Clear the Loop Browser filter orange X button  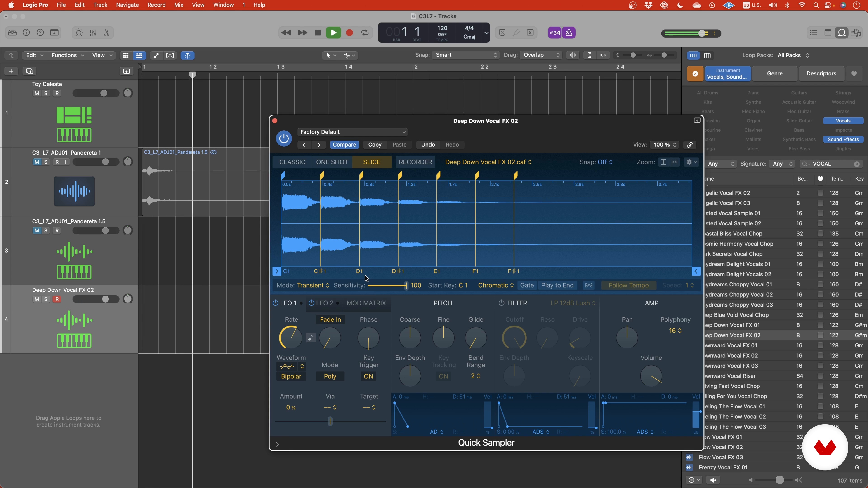[x=695, y=74]
